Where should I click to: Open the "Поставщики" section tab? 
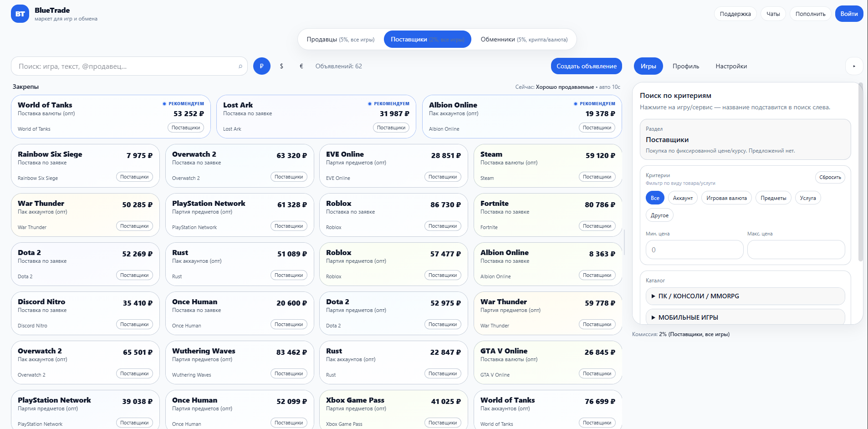pos(427,40)
